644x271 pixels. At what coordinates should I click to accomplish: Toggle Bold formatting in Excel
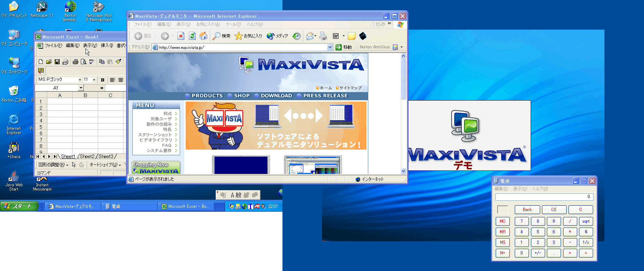click(x=103, y=80)
